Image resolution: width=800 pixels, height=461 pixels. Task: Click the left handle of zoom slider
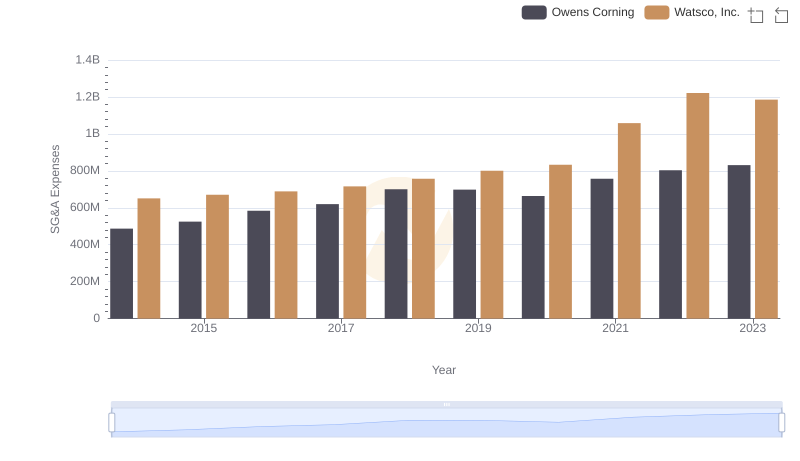click(112, 422)
